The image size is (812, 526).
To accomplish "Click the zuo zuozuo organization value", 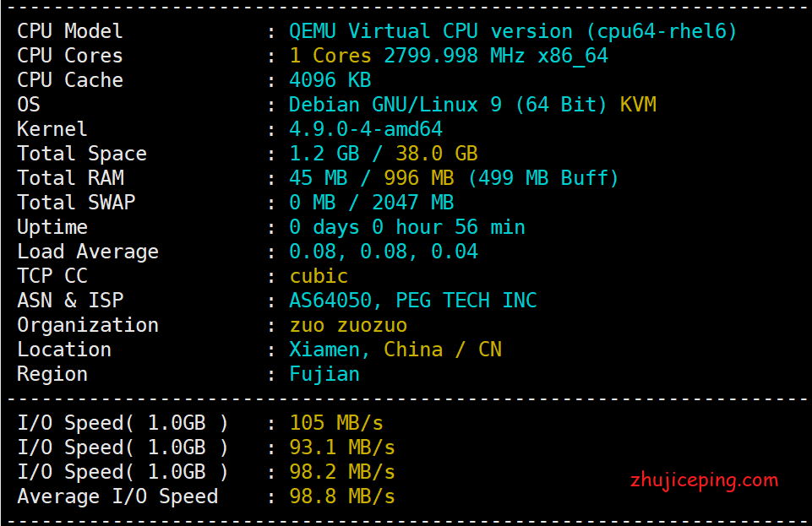I will (348, 325).
